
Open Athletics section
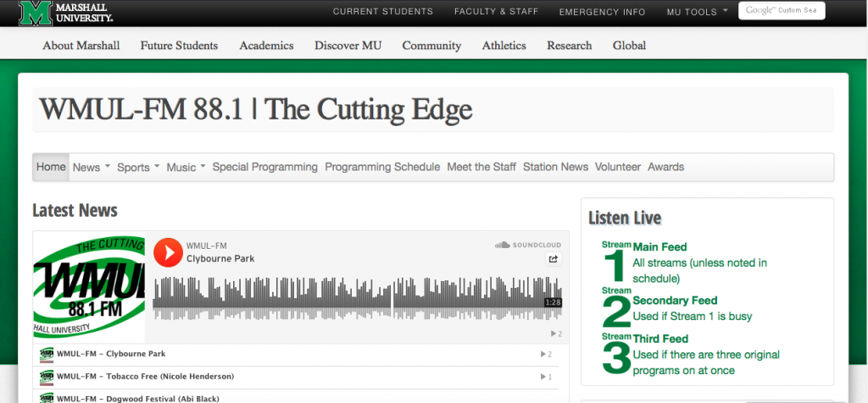(504, 46)
